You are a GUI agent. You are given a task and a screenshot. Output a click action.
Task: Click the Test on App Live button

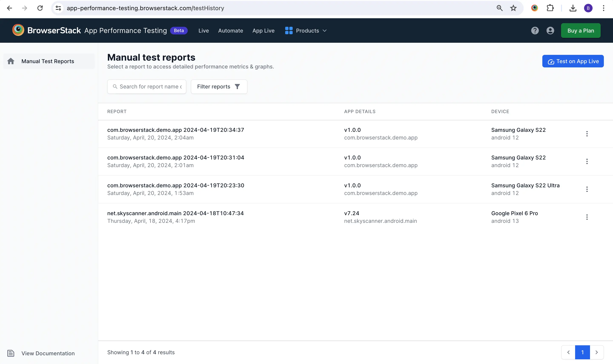click(573, 61)
